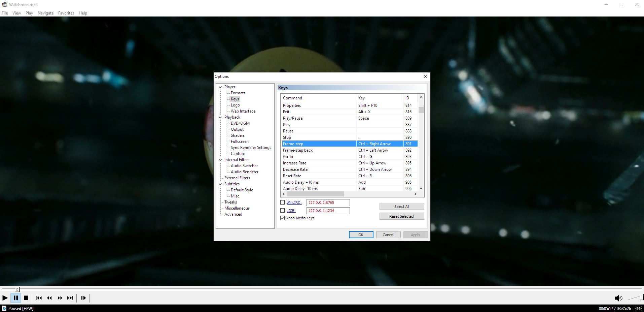Click the WinLIRC address field
Screen dimensions: 644x312
tap(328, 202)
